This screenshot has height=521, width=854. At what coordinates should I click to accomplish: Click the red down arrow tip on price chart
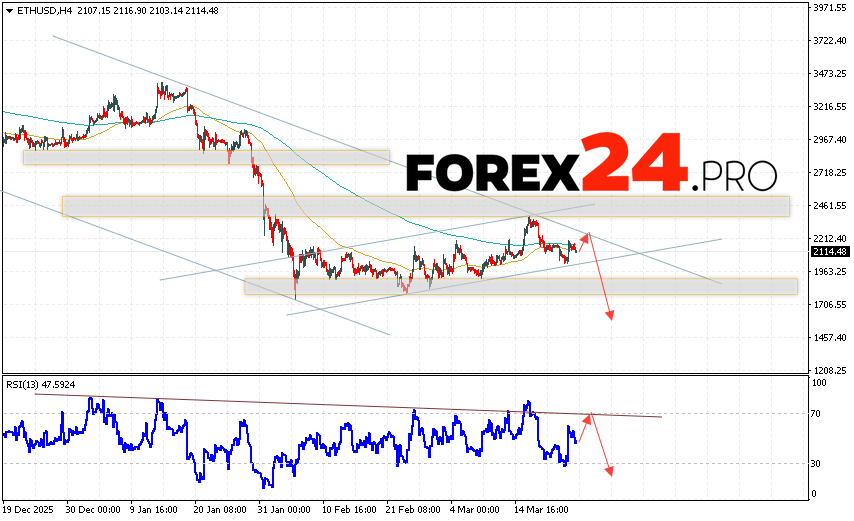click(609, 318)
